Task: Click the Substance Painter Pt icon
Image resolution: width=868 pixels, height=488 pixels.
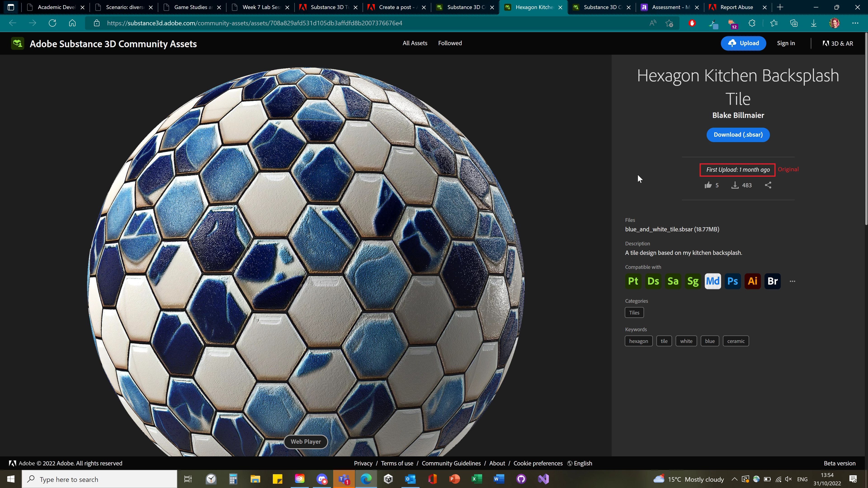Action: pos(633,281)
